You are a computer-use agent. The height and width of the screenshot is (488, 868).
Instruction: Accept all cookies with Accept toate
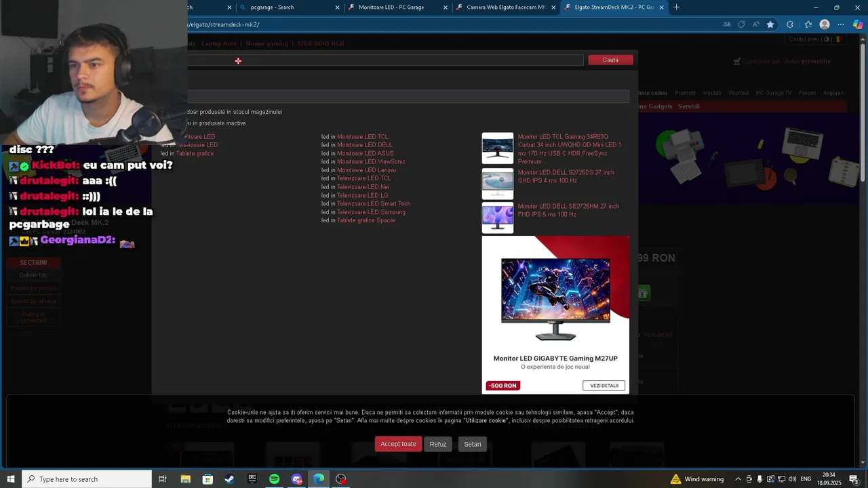(x=398, y=444)
